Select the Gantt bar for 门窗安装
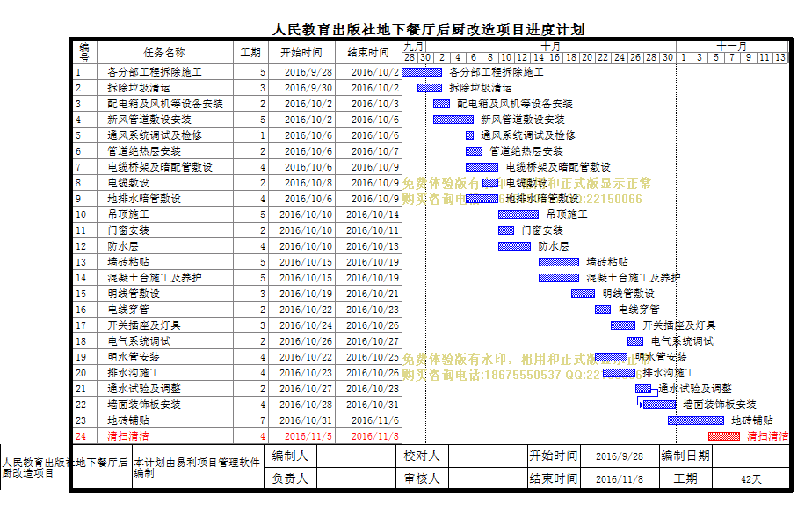The image size is (812, 511). (506, 230)
